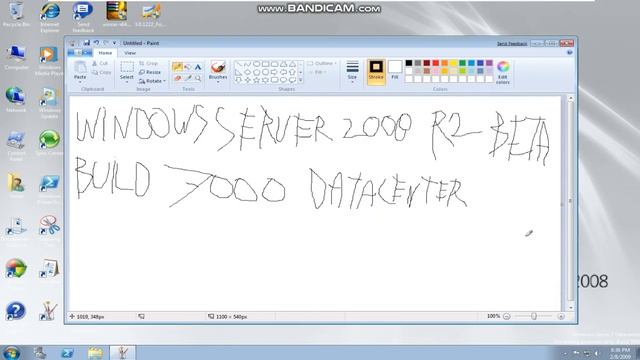Pick the black color swatch
This screenshot has width=640, height=360.
click(x=409, y=63)
